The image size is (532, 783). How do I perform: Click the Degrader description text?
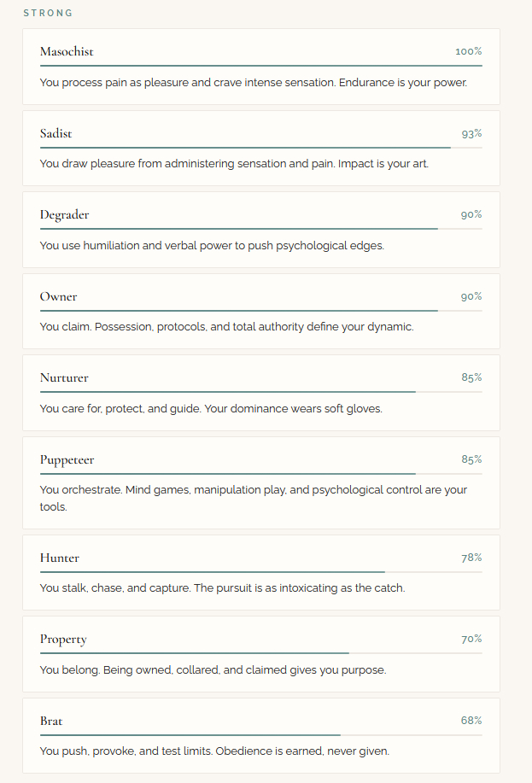212,246
